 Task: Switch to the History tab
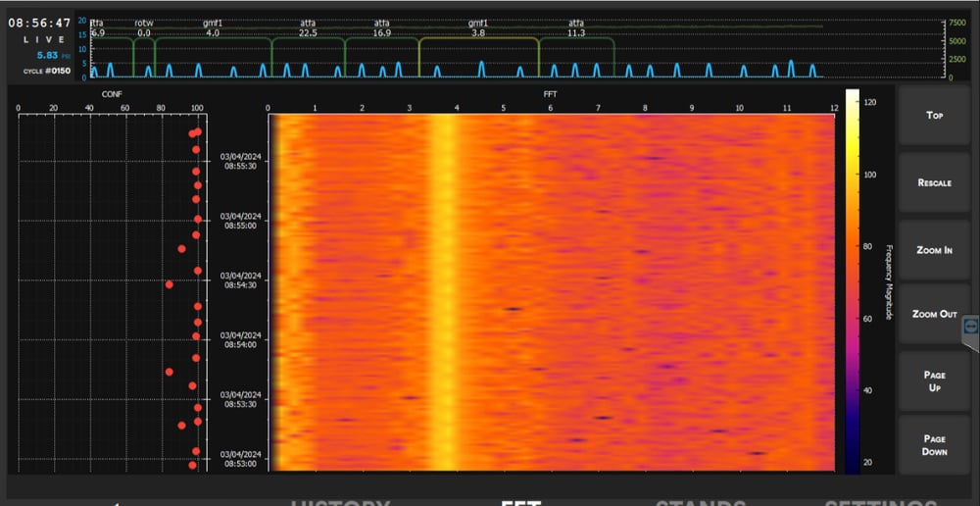(340, 501)
